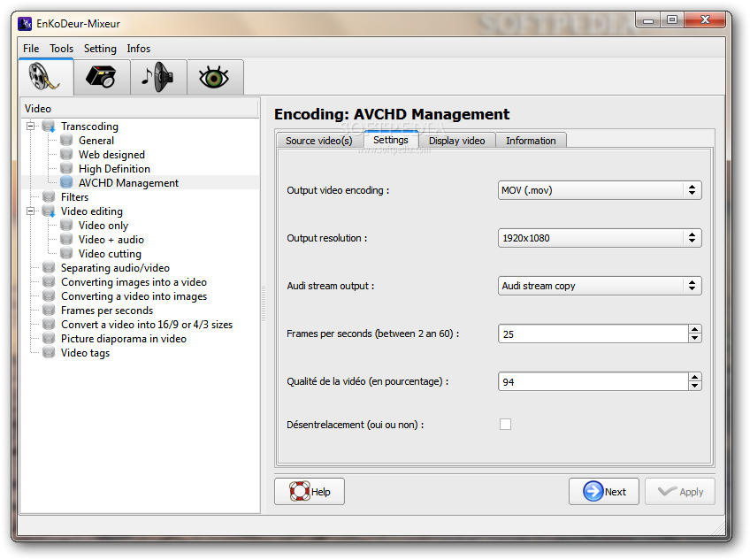Click the database icon beside Video editing
The image size is (750, 560).
[49, 211]
